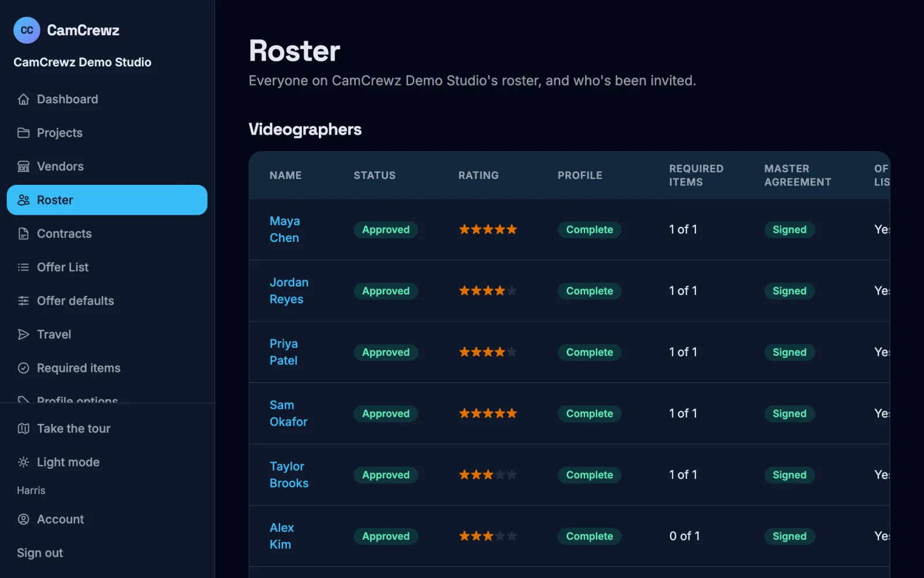The image size is (924, 578).
Task: Open the Dashboard page
Action: point(107,99)
